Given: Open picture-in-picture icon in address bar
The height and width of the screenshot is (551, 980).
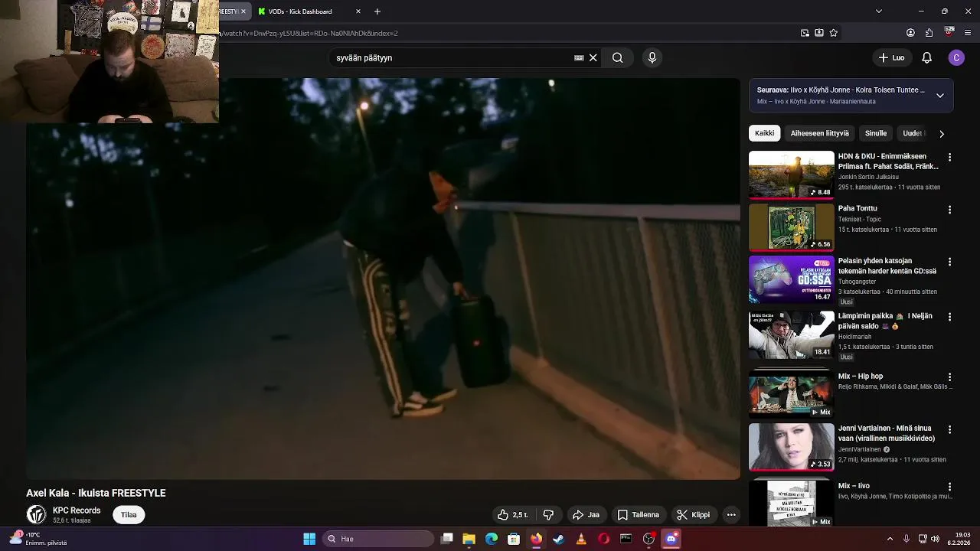Looking at the screenshot, I should pos(805,33).
